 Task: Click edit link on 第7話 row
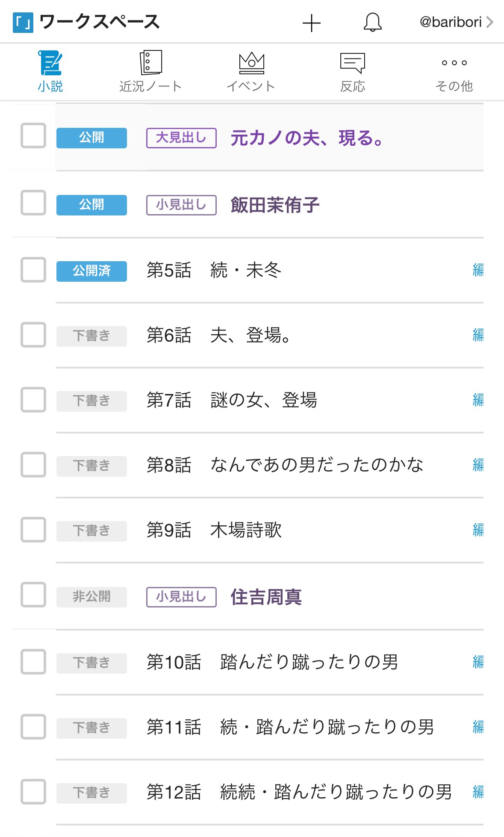click(x=478, y=400)
